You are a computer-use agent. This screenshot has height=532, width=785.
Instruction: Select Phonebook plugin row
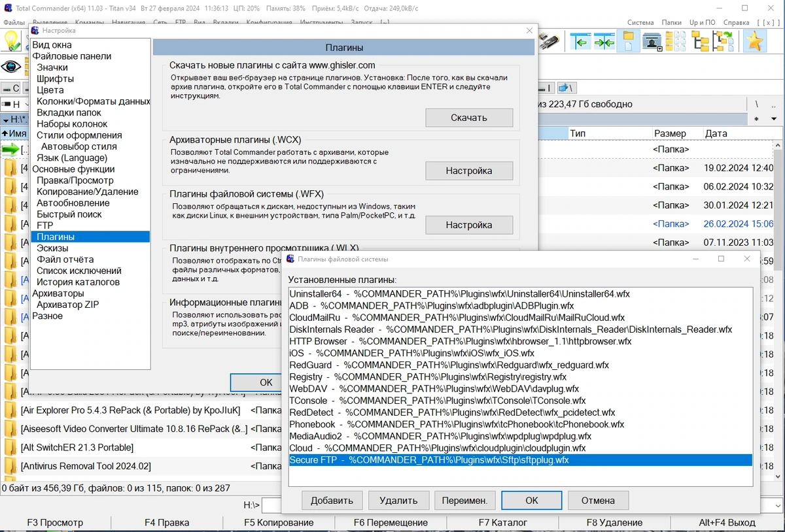pos(521,424)
